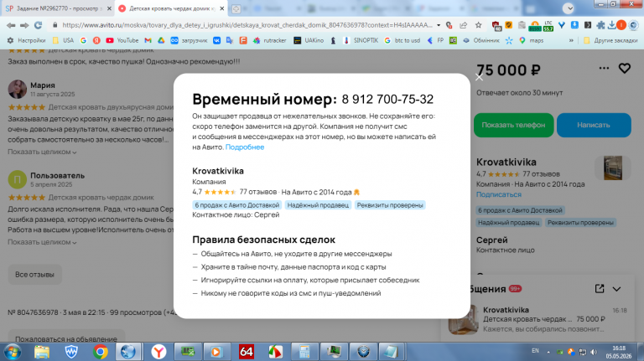Open rutracker bookmark
Image resolution: width=644 pixels, height=361 pixels.
click(270, 40)
